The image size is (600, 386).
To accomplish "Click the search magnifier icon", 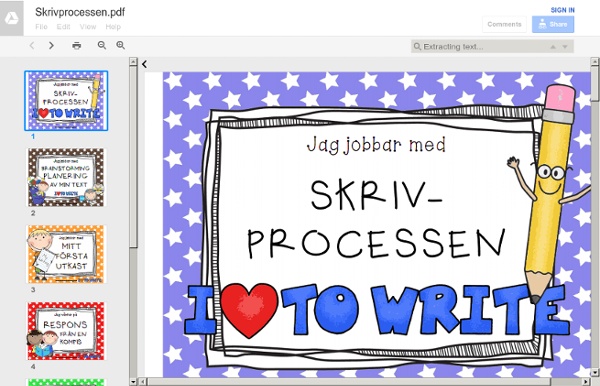I will [x=417, y=46].
